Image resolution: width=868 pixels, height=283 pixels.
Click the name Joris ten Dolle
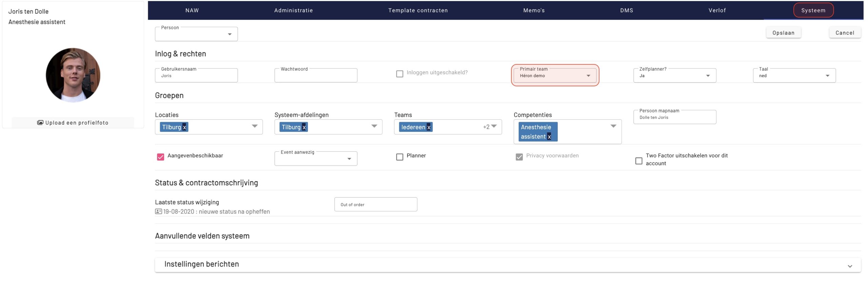click(x=28, y=12)
